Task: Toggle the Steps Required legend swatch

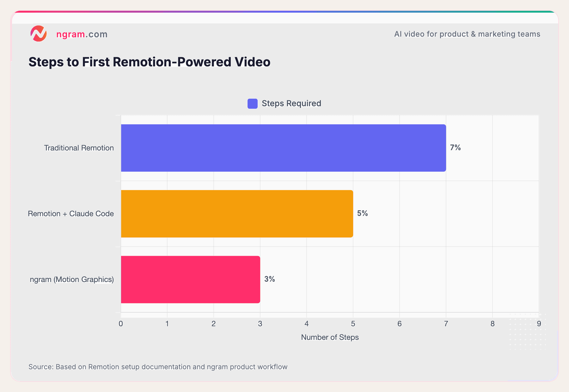Action: tap(253, 104)
